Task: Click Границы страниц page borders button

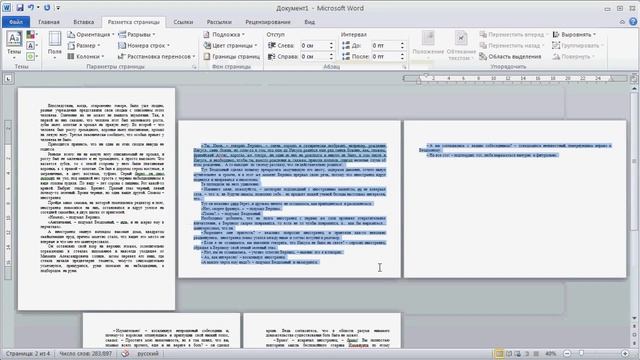Action: pos(231,56)
